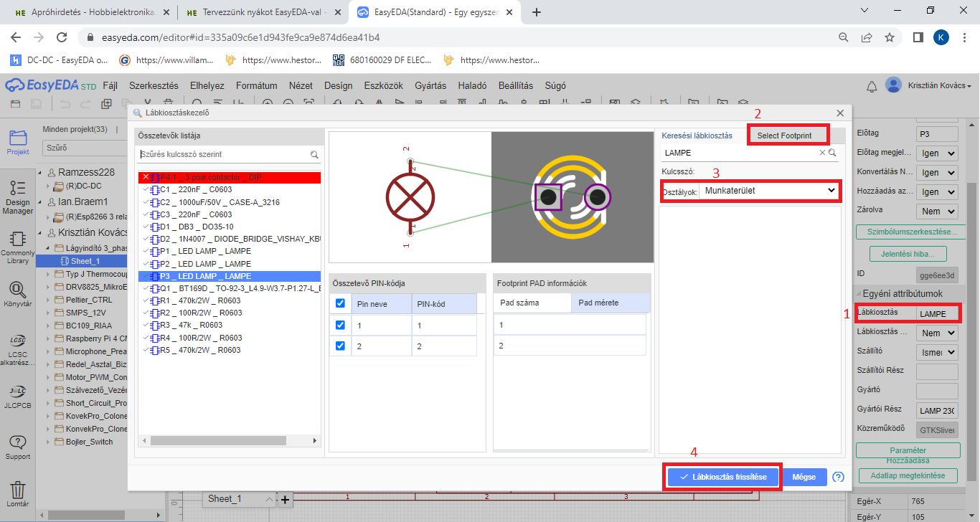Click the open-file icon in EasyEDA toolbar
The image size is (980, 522).
click(17, 104)
